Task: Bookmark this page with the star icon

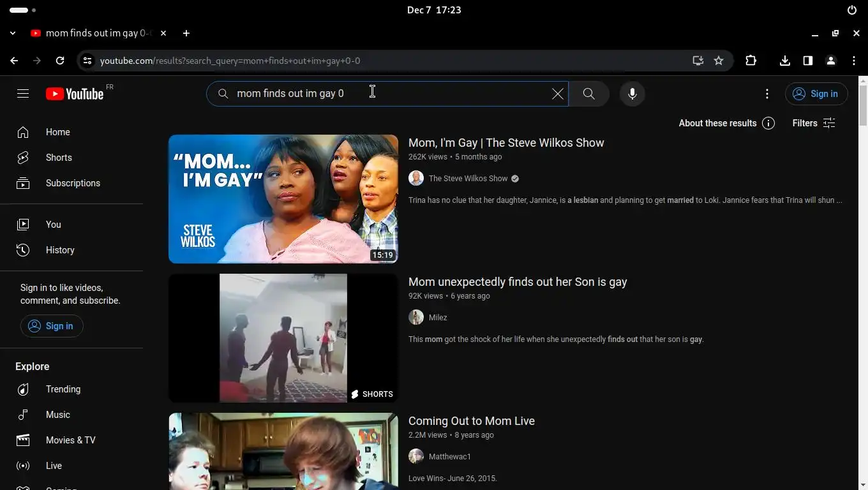Action: (719, 61)
